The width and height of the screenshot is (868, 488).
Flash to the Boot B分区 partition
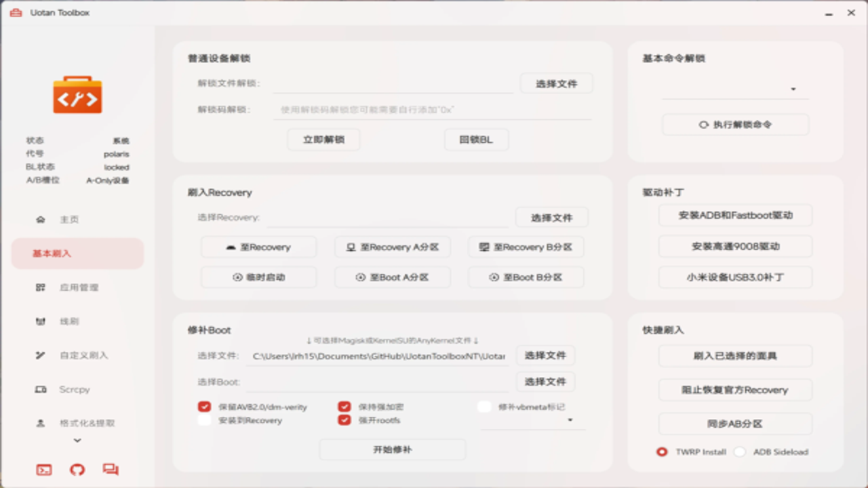point(526,277)
